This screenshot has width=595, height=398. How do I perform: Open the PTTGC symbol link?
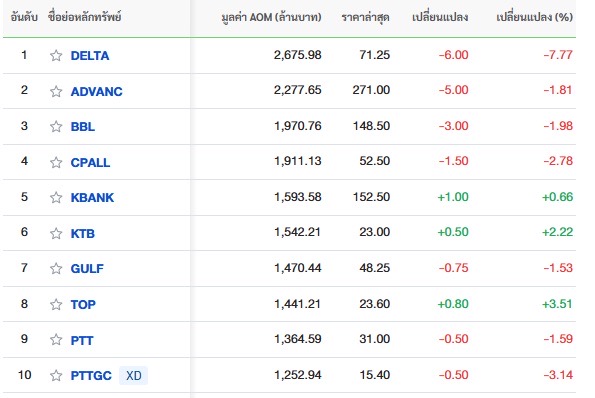pos(91,376)
